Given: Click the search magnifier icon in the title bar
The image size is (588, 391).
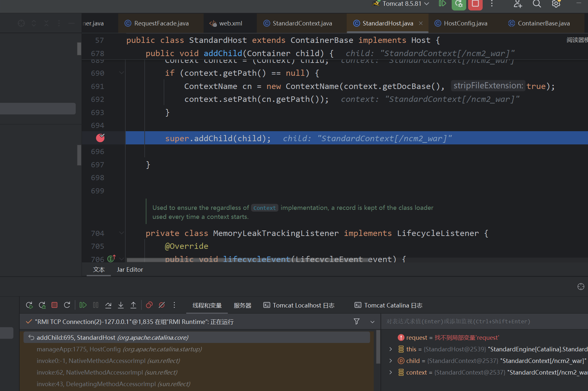Looking at the screenshot, I should coord(536,4).
